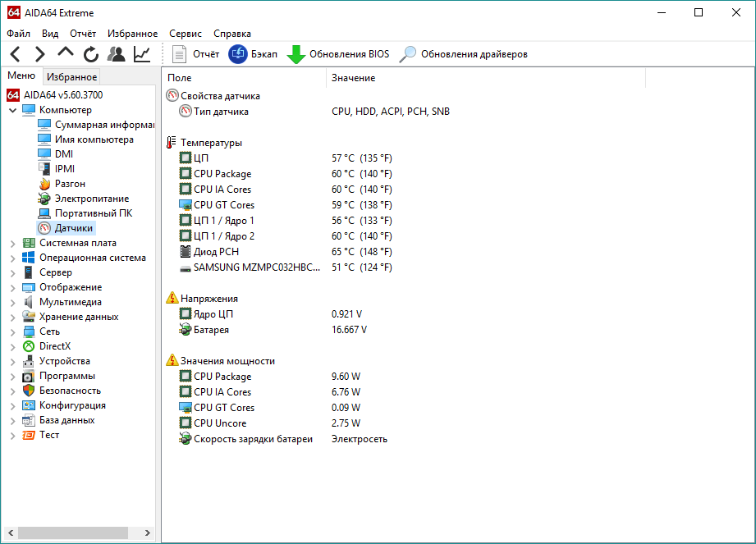756x544 pixels.
Task: Select the Диод PCH row
Action: [286, 252]
